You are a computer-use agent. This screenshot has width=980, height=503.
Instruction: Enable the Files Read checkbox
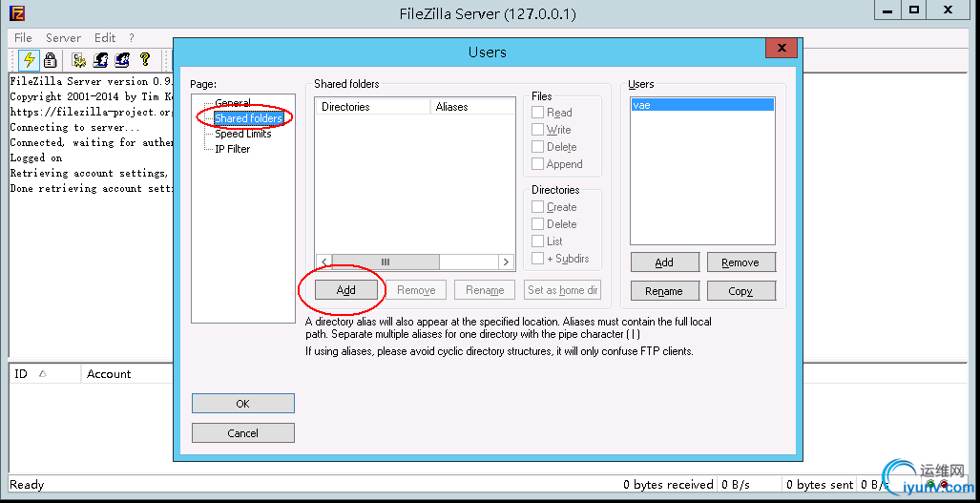[x=537, y=113]
